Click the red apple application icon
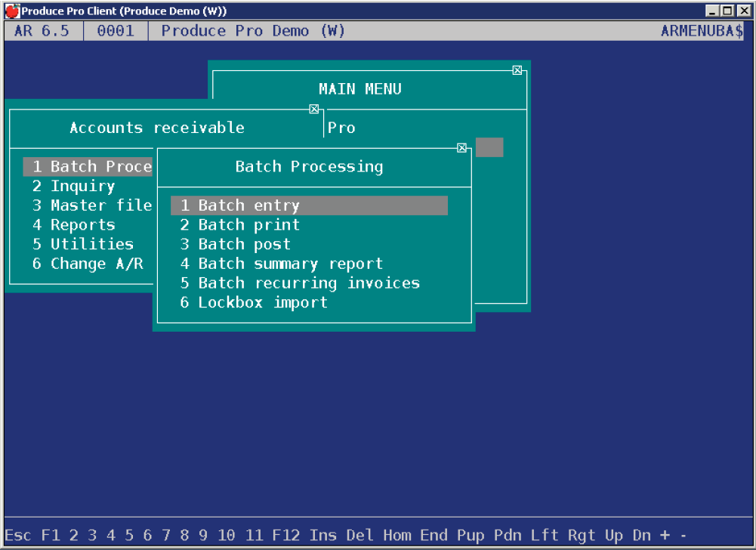756x550 pixels. tap(12, 11)
